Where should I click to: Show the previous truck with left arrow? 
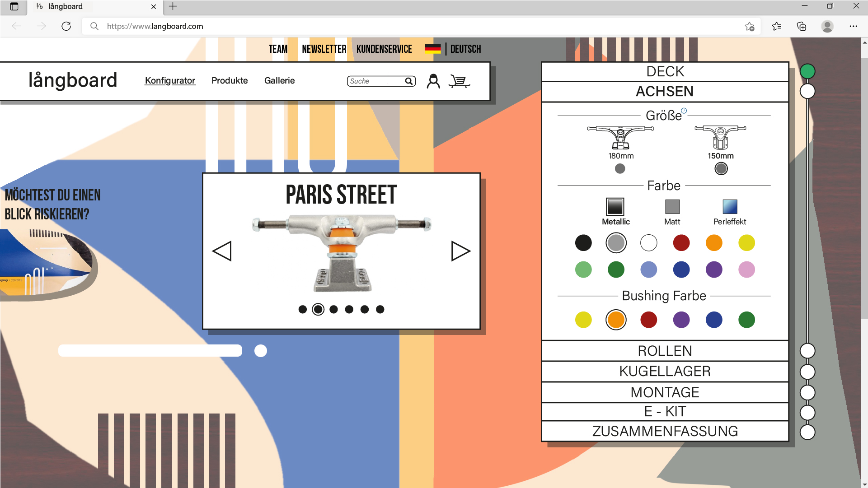tap(222, 251)
